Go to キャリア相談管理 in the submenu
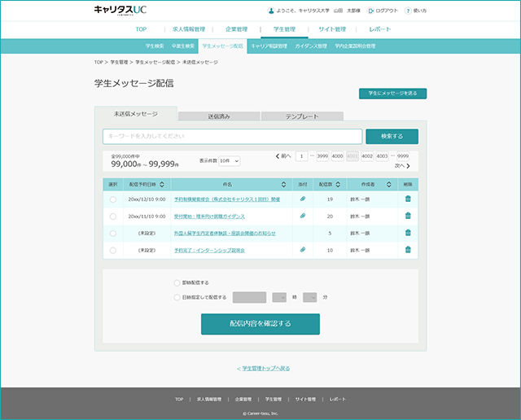The image size is (521, 420). 269,46
